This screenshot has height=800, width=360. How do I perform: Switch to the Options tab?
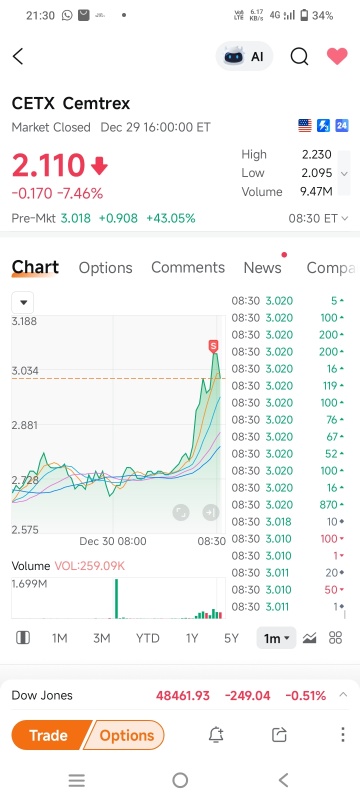click(106, 267)
